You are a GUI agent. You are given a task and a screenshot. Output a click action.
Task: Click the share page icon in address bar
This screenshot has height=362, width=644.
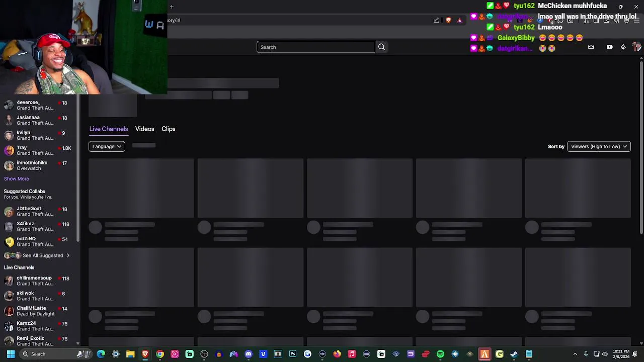click(x=436, y=21)
